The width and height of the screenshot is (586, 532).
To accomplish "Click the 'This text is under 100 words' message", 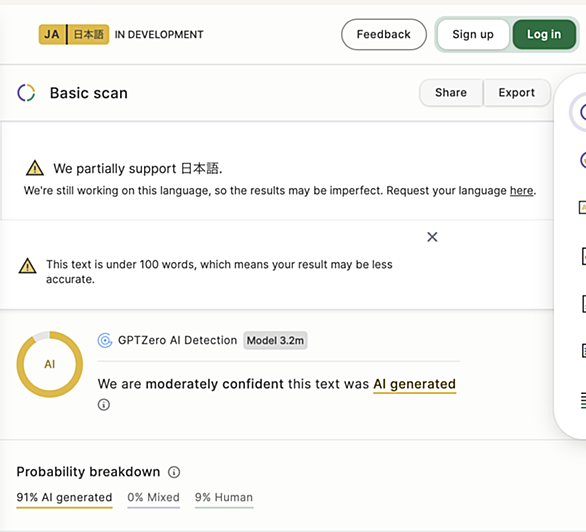I will (x=219, y=272).
